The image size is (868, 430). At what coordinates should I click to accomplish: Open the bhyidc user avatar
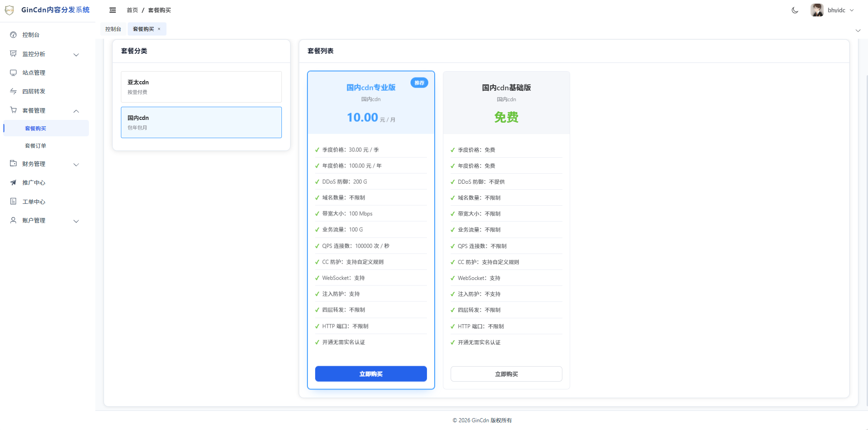[x=817, y=10]
